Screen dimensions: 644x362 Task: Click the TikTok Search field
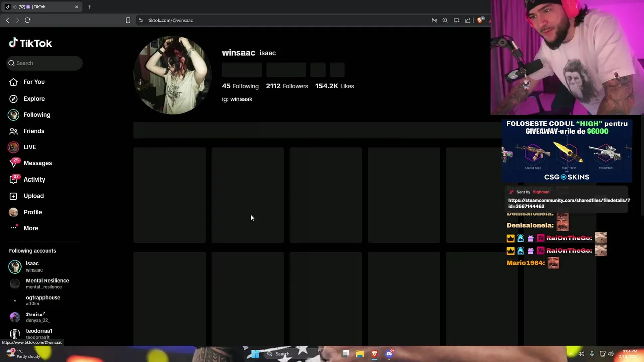pos(44,63)
